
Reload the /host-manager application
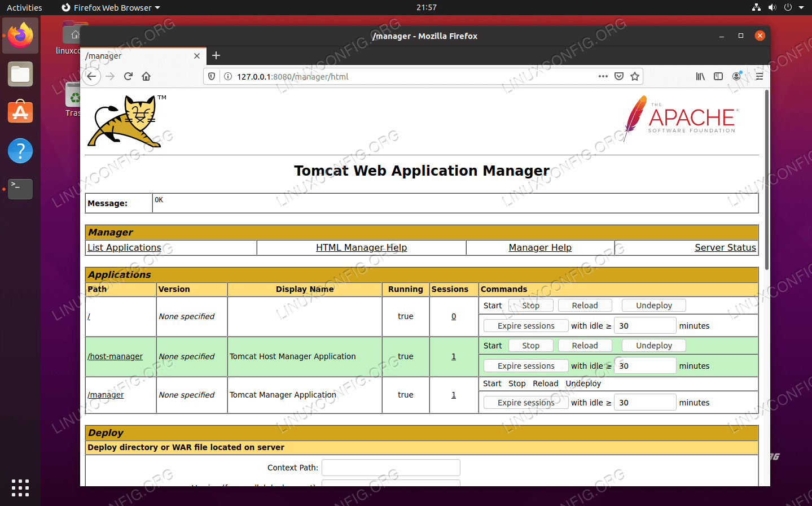pos(585,346)
